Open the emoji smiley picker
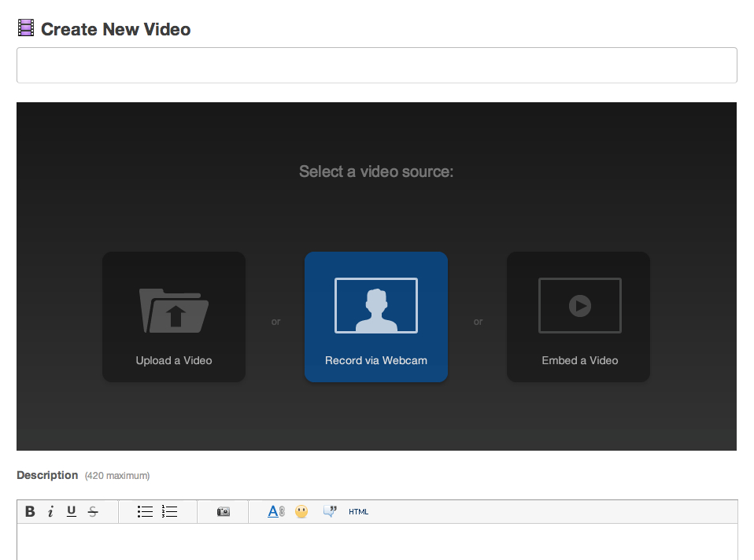This screenshot has width=754, height=560. coord(301,512)
